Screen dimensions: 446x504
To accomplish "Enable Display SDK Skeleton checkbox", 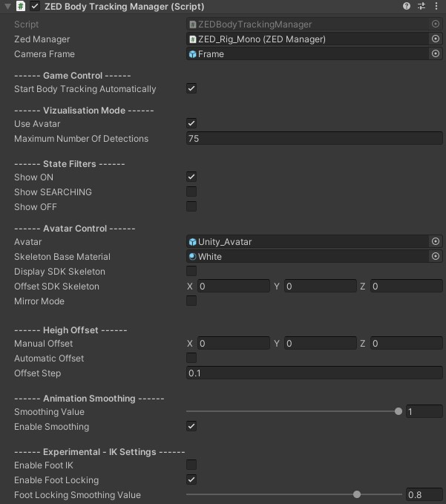I will coord(191,271).
